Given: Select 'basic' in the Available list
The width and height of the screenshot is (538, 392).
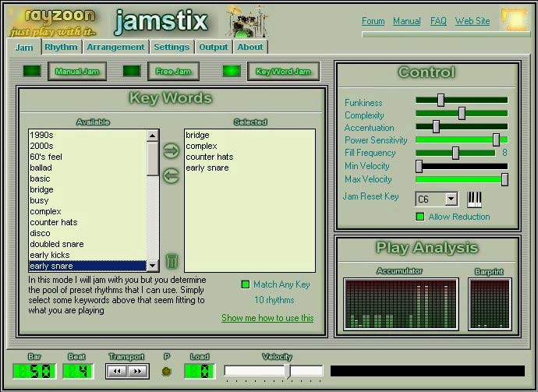Looking at the screenshot, I should click(x=87, y=178).
